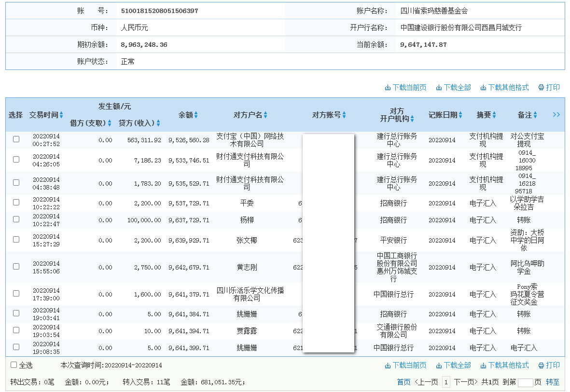Click top 下载全部 link
570x392 pixels.
pos(458,88)
